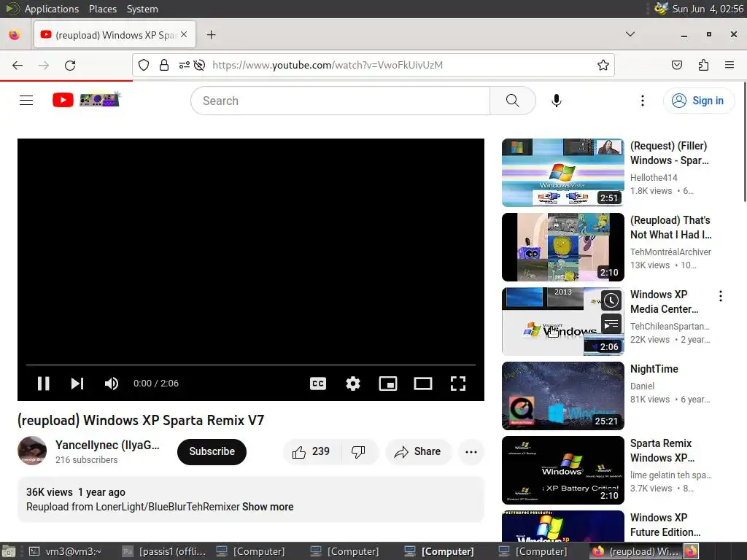747x560 pixels.
Task: Sign in to YouTube
Action: tap(698, 101)
